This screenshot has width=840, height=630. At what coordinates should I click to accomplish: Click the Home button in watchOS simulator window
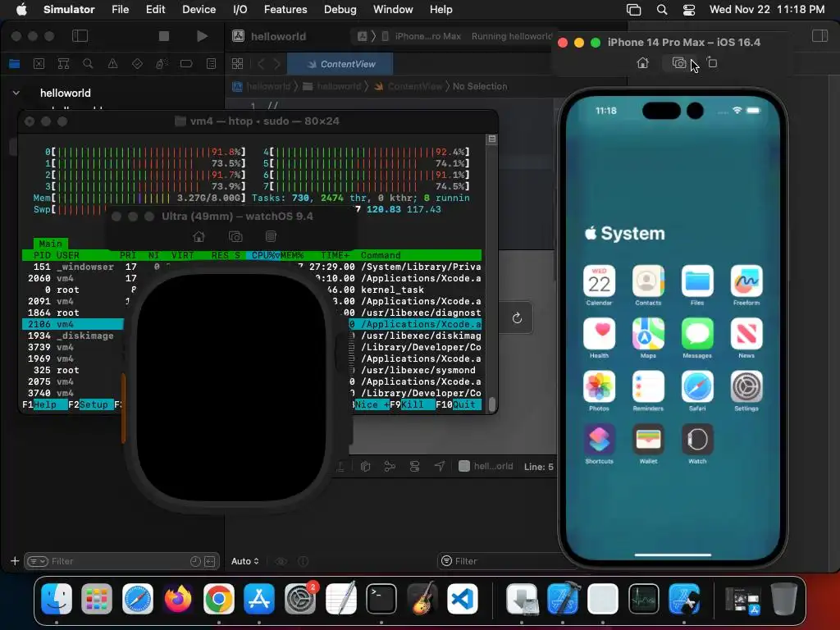coord(199,236)
